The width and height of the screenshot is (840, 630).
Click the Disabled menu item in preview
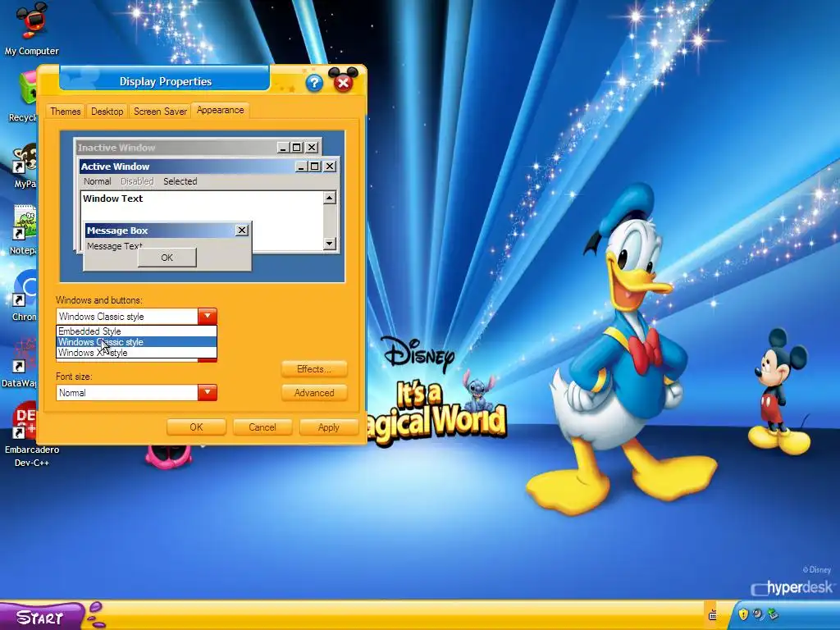click(x=137, y=181)
